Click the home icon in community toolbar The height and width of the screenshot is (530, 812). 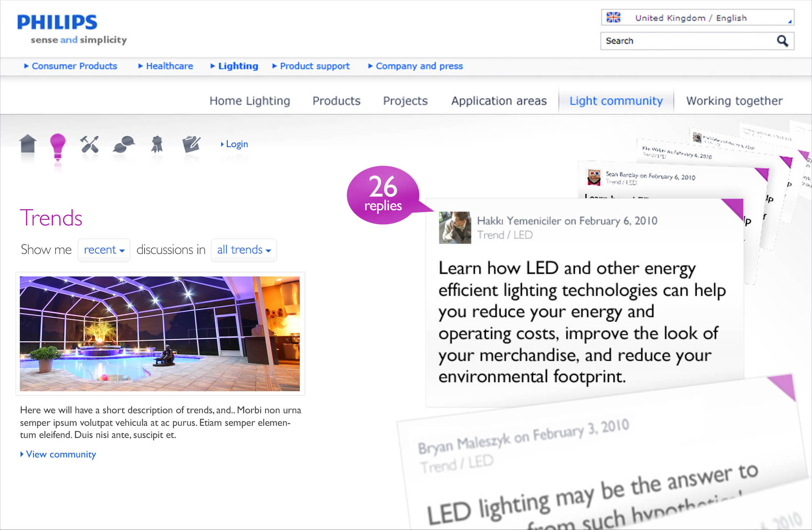click(x=28, y=144)
